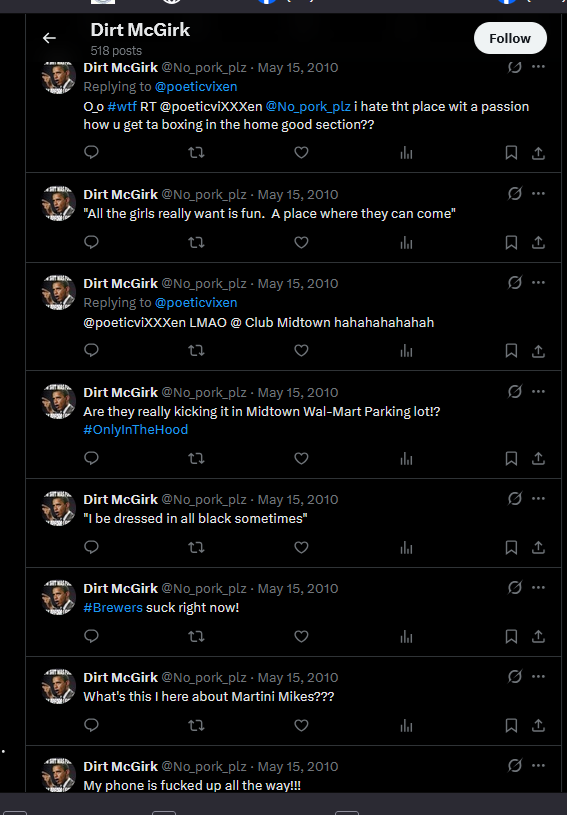The image size is (567, 815).
Task: View analytics for the Martini Mikes tweet
Action: tap(406, 725)
